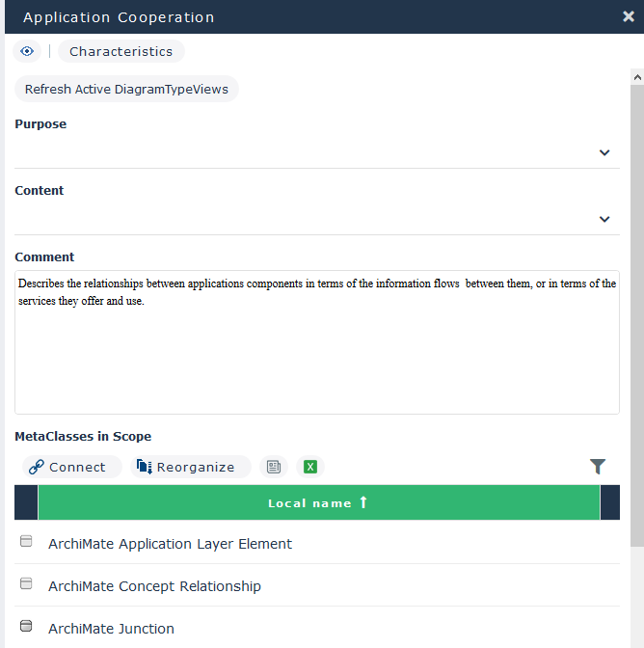Image resolution: width=644 pixels, height=648 pixels.
Task: Toggle the eye visibility icon
Action: point(27,51)
